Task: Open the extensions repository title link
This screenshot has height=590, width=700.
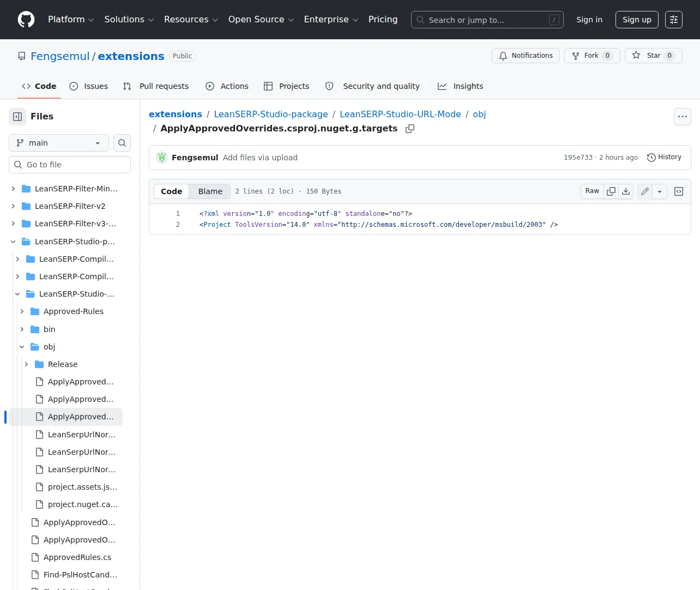Action: point(131,56)
